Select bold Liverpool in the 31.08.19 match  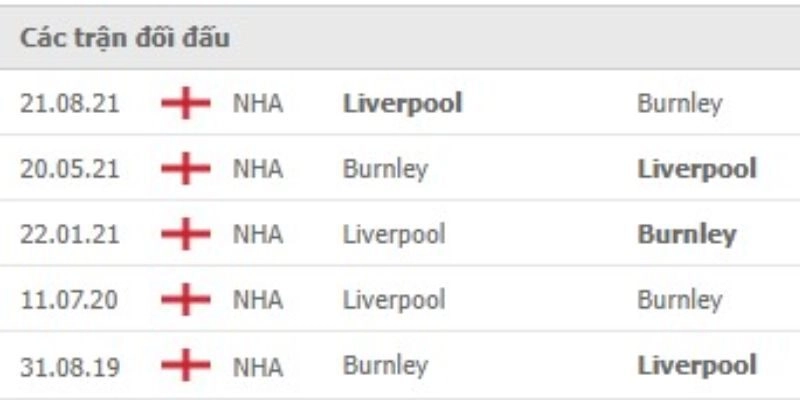click(x=697, y=366)
